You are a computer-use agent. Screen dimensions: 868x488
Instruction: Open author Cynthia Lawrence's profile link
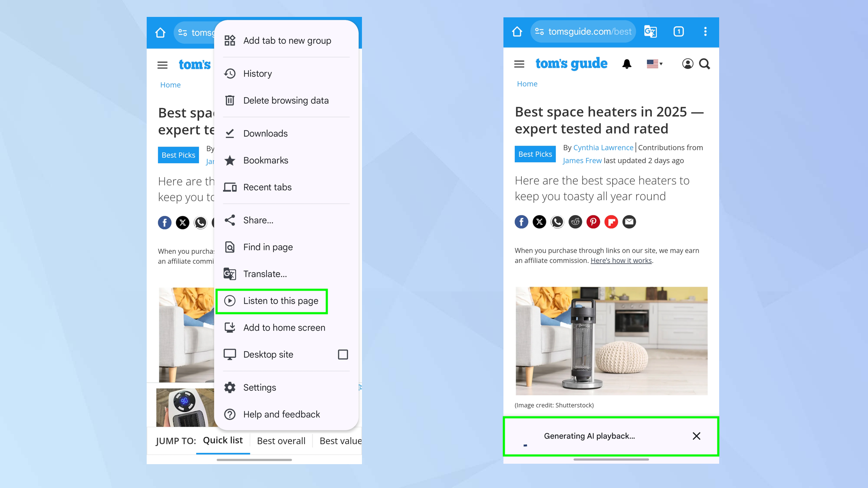pos(603,147)
